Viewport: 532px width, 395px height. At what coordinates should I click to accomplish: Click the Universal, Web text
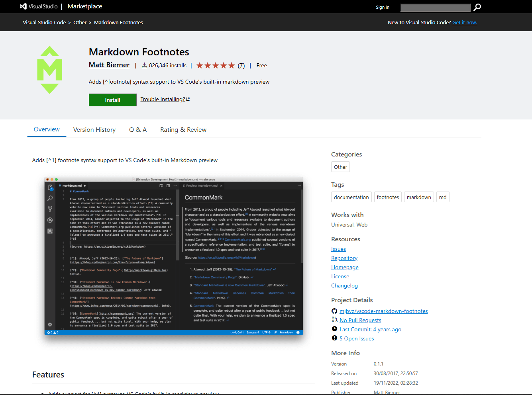click(349, 225)
